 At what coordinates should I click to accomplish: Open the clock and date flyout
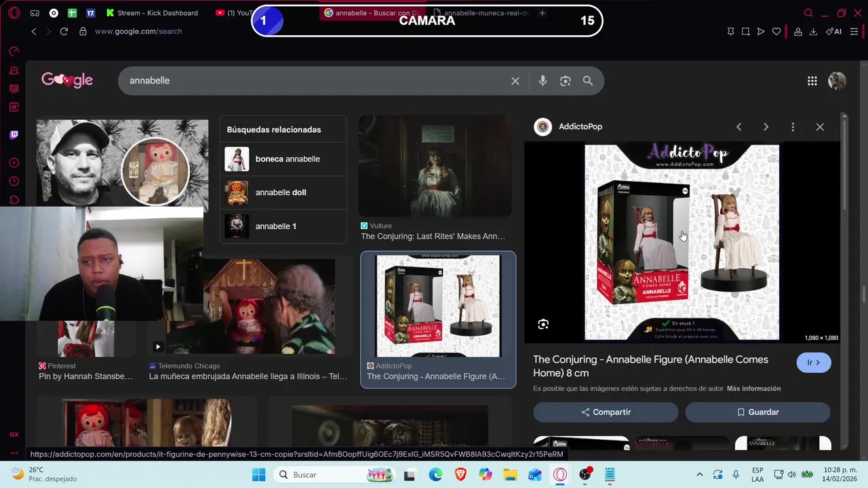click(839, 474)
